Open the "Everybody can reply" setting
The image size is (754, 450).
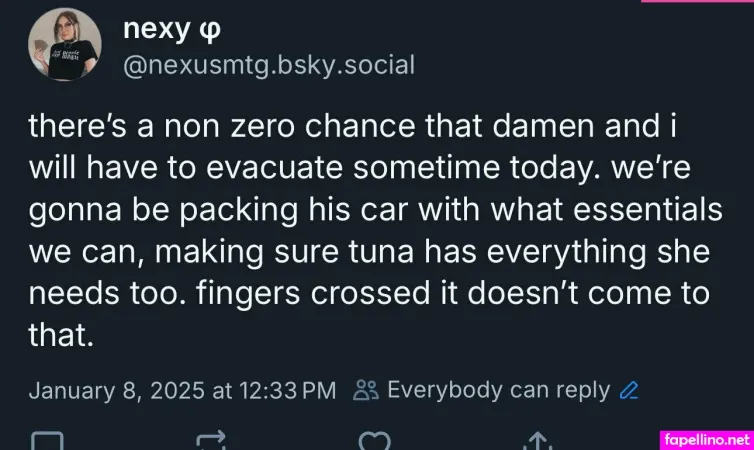[x=497, y=389]
